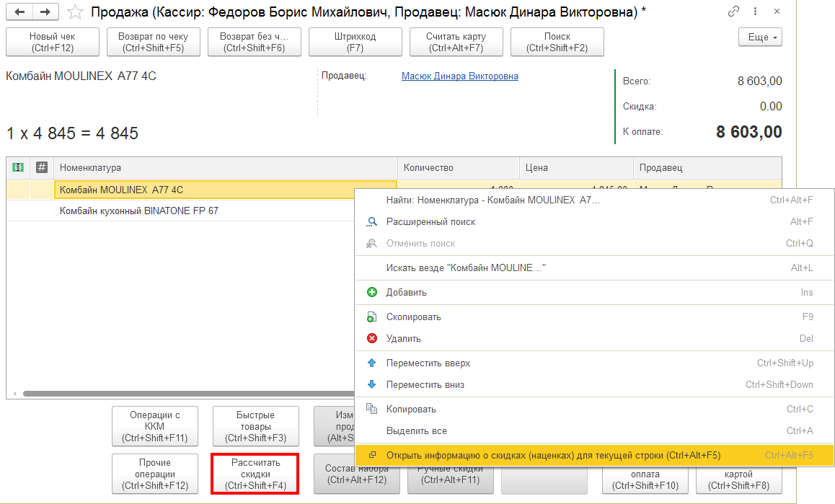Open the three-dots window menu

(755, 12)
